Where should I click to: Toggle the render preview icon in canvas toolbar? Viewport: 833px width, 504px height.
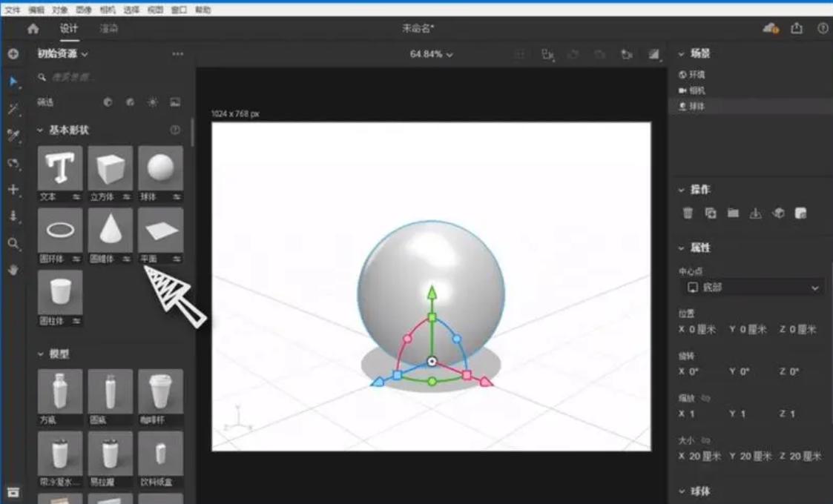tap(654, 54)
